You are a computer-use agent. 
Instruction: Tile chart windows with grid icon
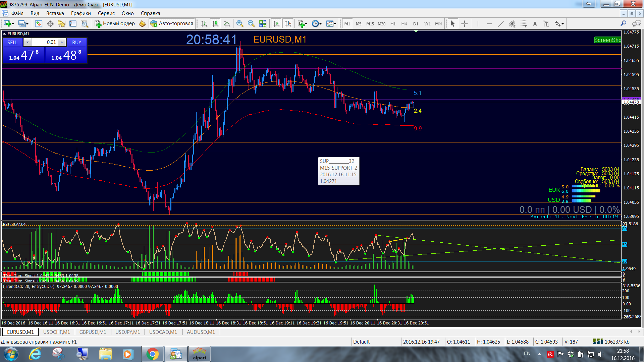click(263, 23)
